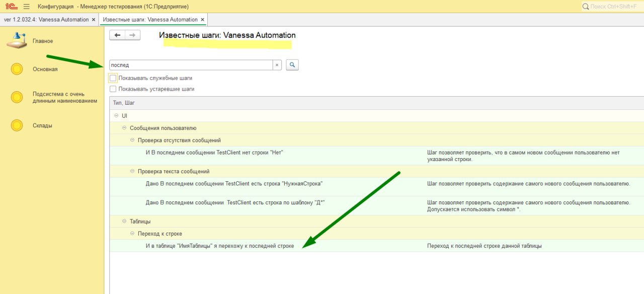Open the Основная section
Viewport: 644px width, 294px height.
[45, 69]
